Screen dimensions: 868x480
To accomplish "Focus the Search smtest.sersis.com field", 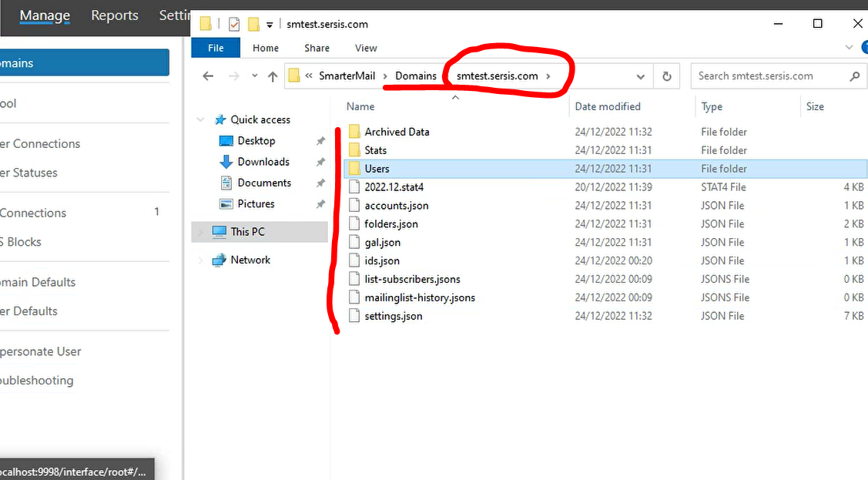I will tap(770, 76).
